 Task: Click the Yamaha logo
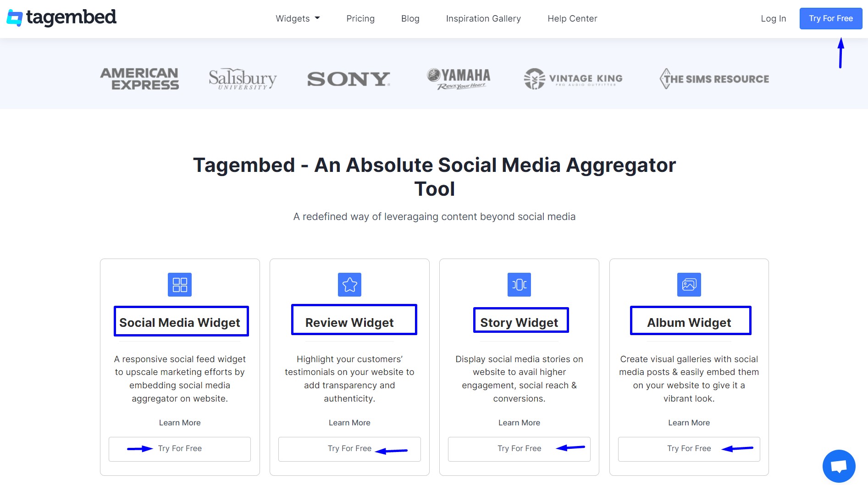459,79
